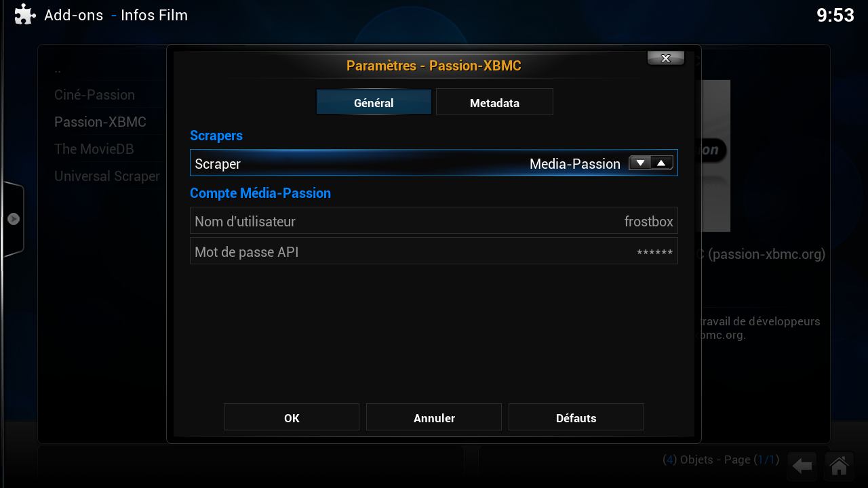Choose Universal Scraper in the list
Image resolution: width=868 pixels, height=488 pixels.
pos(107,176)
